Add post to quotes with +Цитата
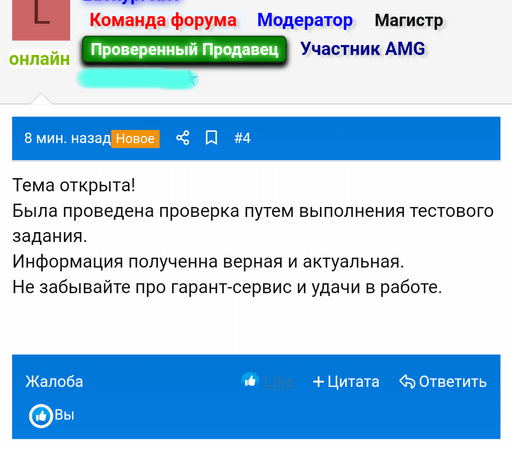Screen dimensions: 512x450 click(x=346, y=382)
